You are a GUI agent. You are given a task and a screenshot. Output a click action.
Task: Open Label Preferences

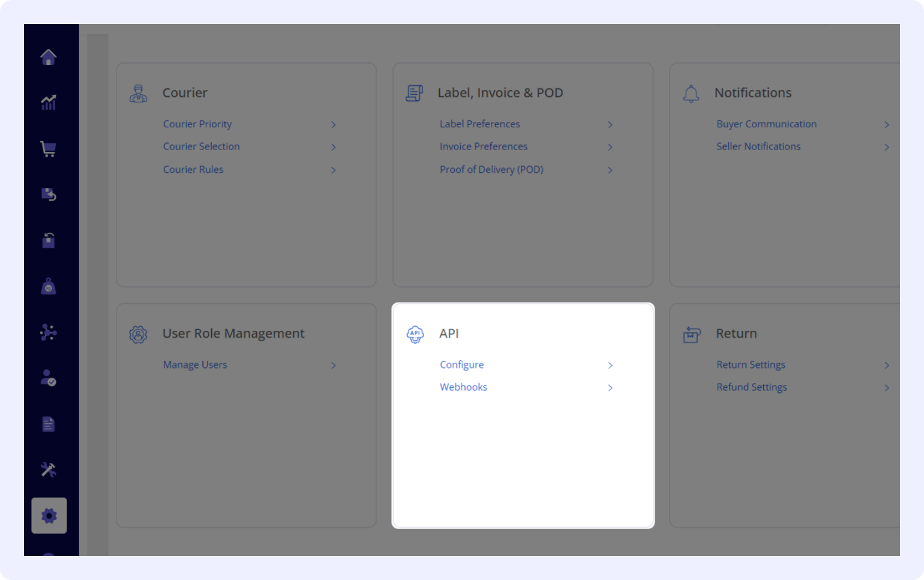(x=479, y=124)
